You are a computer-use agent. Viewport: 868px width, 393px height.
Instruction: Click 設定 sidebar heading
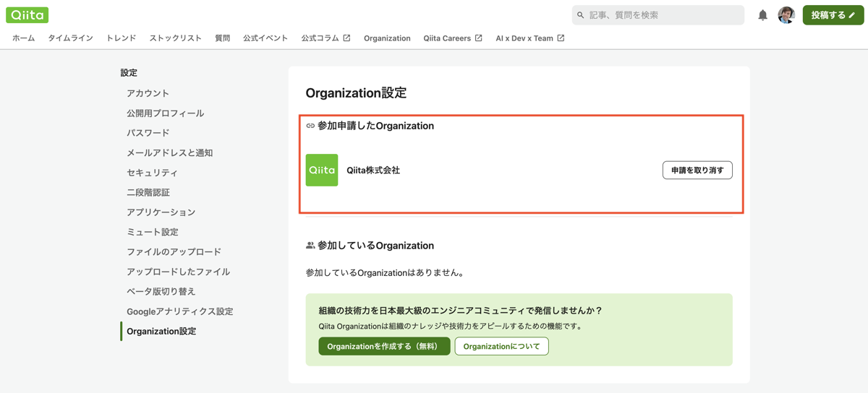click(x=129, y=73)
